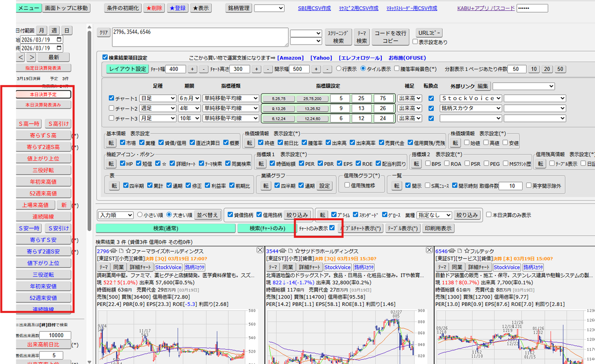Screen dimensions: 595x364
Task: Open 本日決算予定 list
Action: pyautogui.click(x=44, y=94)
